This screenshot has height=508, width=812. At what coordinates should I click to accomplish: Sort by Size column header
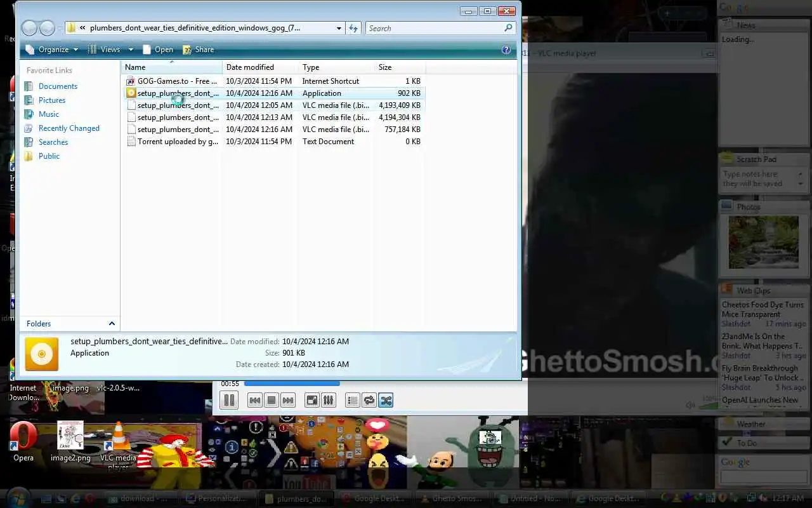click(400, 67)
